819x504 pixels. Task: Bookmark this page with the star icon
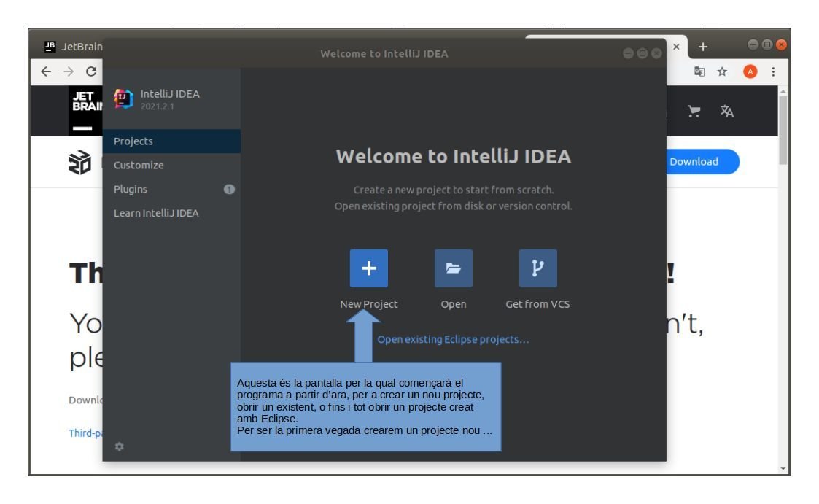[x=722, y=71]
